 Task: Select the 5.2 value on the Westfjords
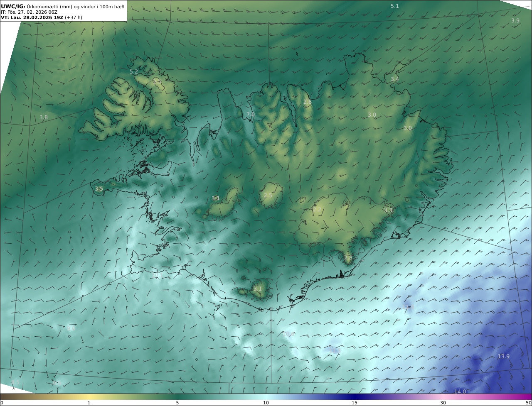pos(134,72)
